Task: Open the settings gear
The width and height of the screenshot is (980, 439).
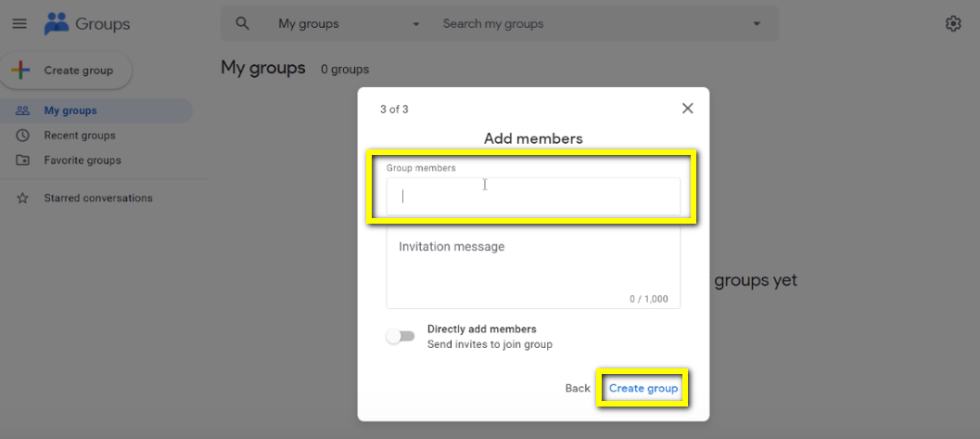Action: click(953, 24)
